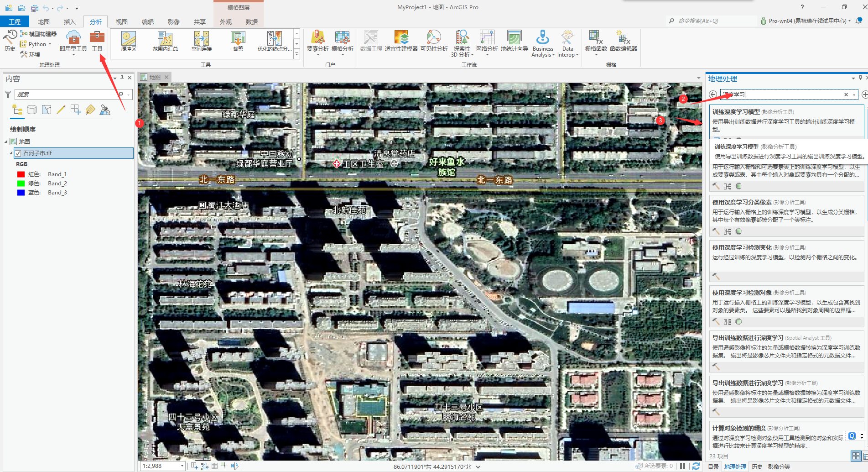
Task: Open 探索性3D分析 exploratory analysis
Action: coord(462,43)
